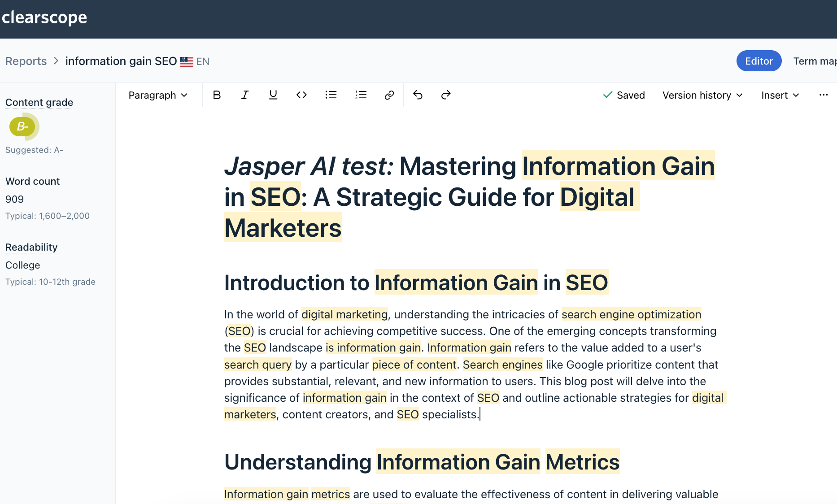The height and width of the screenshot is (504, 837).
Task: Click the document title heading
Action: pos(470,197)
